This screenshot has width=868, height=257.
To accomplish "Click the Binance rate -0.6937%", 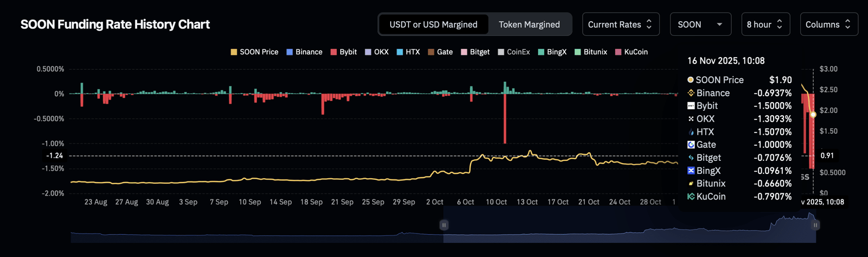I will click(773, 93).
